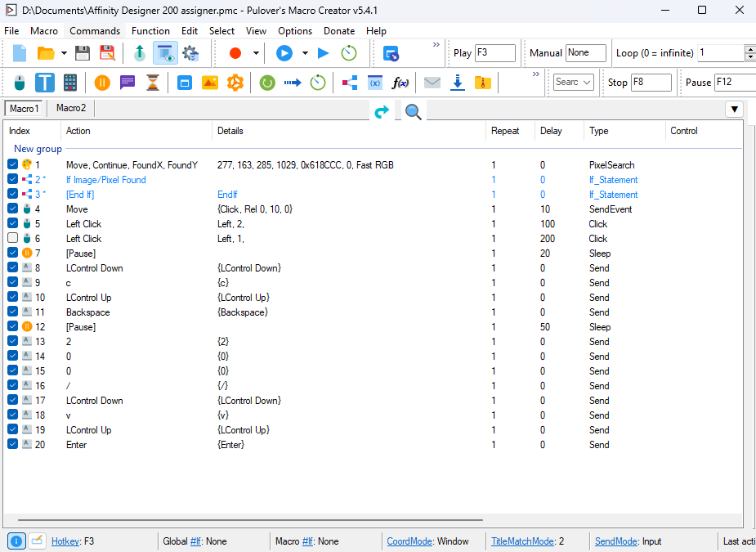756x552 pixels.
Task: Click the CoordMode link
Action: point(409,541)
